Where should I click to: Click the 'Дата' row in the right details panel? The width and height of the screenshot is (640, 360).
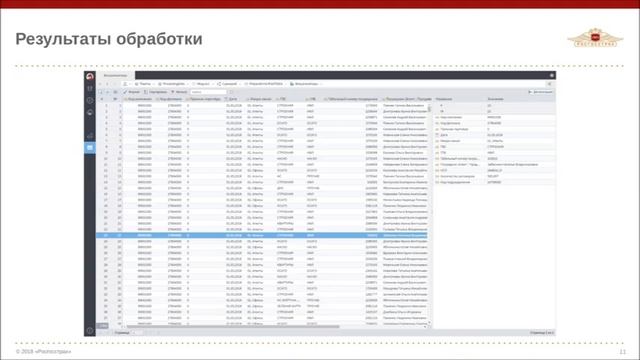tap(494, 135)
